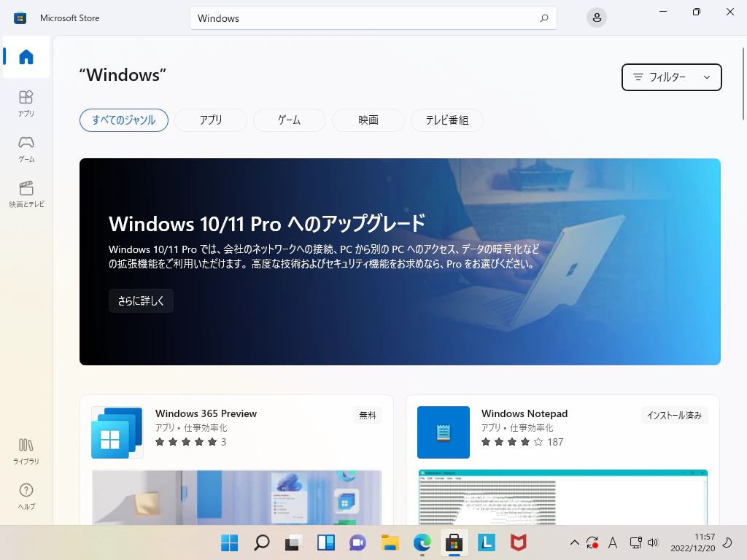747x560 pixels.
Task: Click the さらに詳しく button on banner
Action: click(x=141, y=301)
